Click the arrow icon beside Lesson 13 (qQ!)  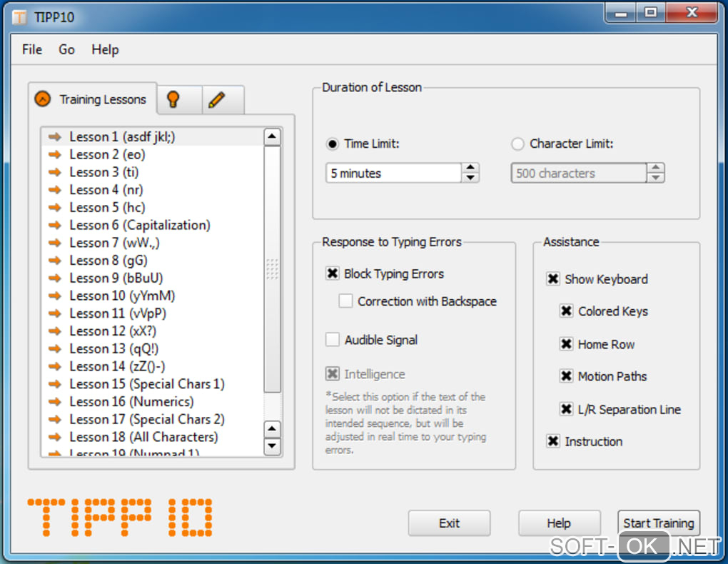click(55, 348)
